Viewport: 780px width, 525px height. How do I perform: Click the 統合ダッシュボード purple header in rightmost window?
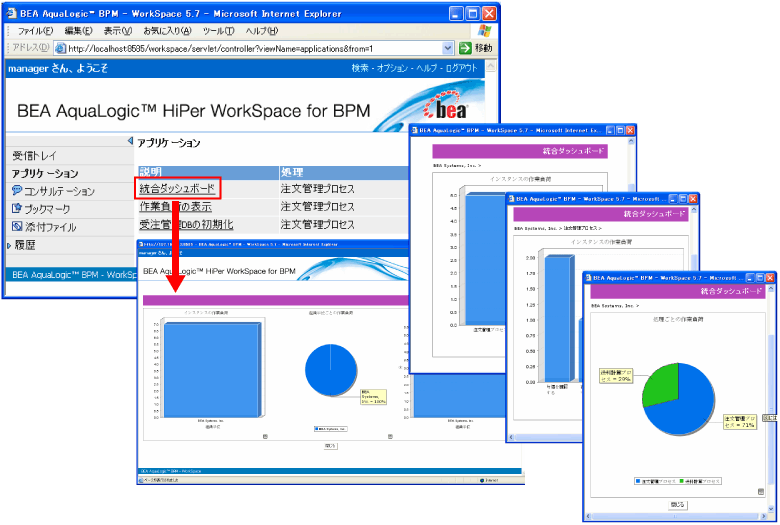677,291
